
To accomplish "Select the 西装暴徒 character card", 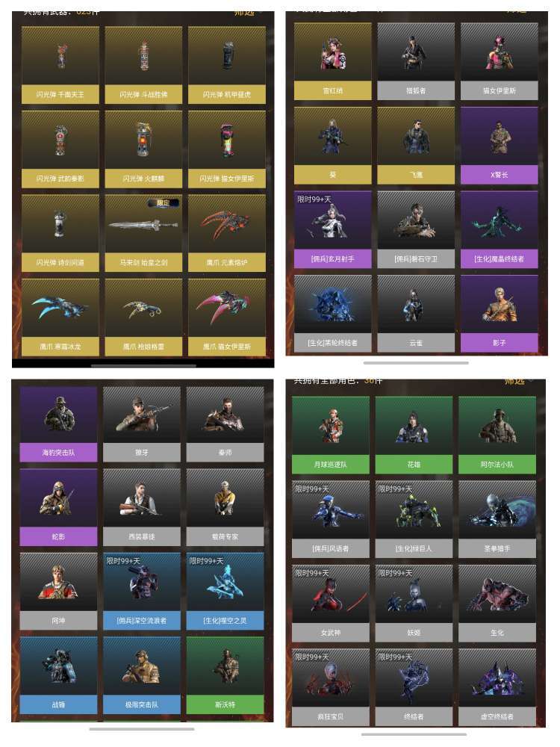I will [141, 507].
